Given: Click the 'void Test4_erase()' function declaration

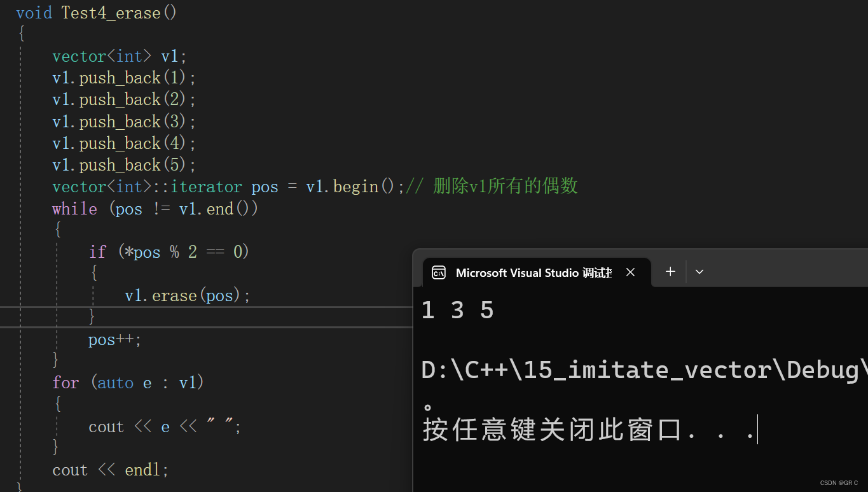Looking at the screenshot, I should point(97,13).
